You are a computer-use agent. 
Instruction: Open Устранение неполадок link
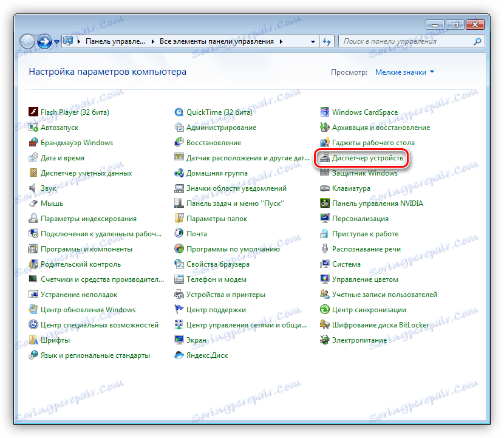click(x=79, y=295)
